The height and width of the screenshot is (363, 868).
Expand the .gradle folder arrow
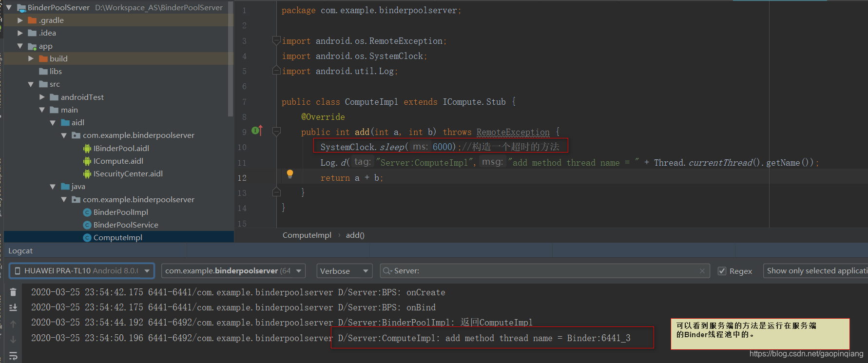20,20
